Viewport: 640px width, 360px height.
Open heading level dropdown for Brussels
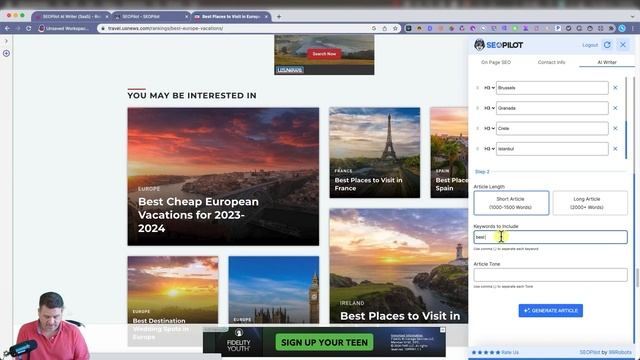point(489,88)
